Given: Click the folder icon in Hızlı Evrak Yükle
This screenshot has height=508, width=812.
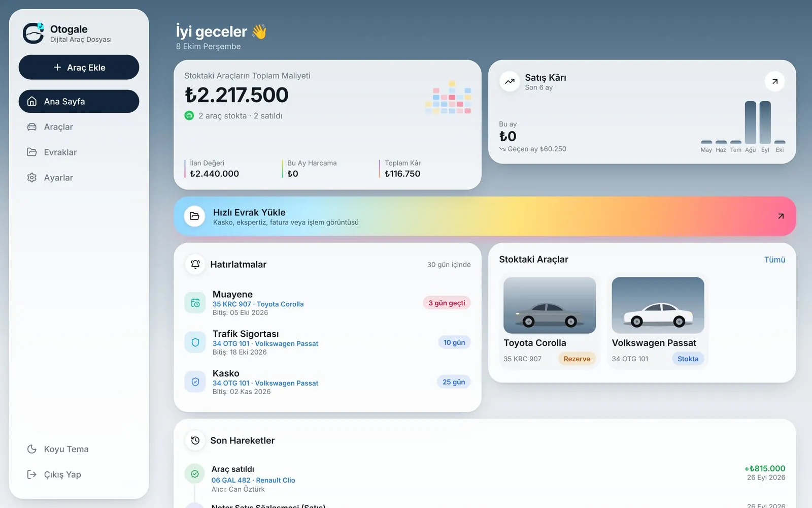Looking at the screenshot, I should click(194, 216).
